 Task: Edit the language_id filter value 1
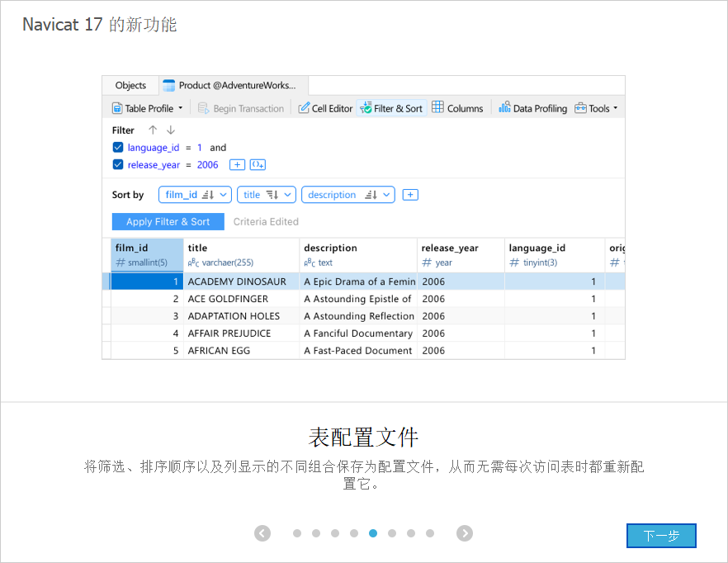coord(200,148)
